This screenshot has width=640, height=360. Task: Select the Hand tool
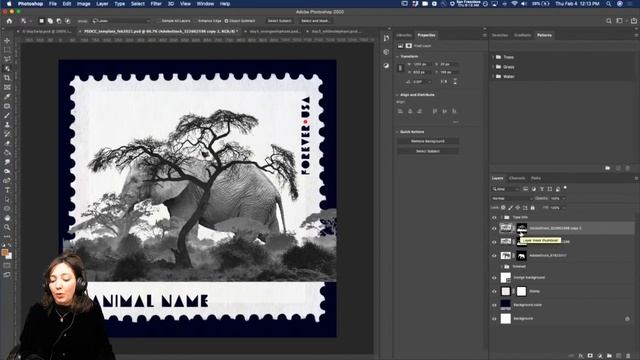point(7,218)
